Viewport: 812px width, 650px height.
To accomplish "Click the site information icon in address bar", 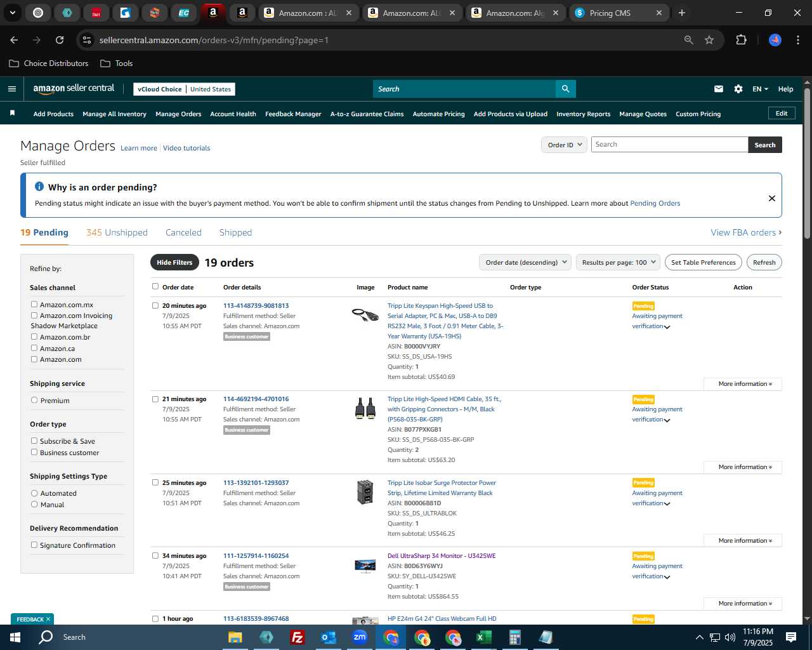I will coord(87,40).
